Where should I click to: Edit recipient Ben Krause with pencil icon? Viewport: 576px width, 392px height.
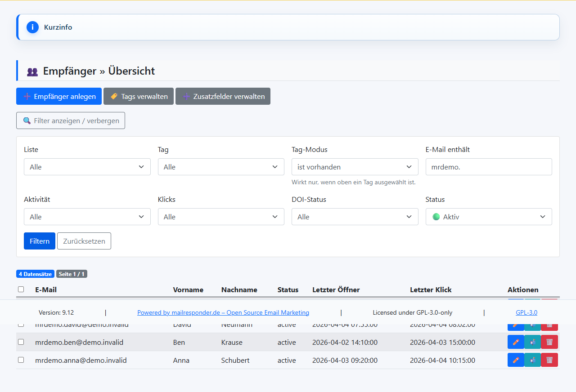(516, 342)
